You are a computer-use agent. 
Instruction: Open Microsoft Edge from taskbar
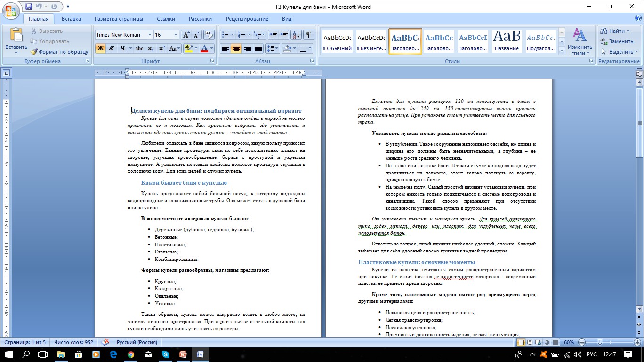(x=113, y=354)
